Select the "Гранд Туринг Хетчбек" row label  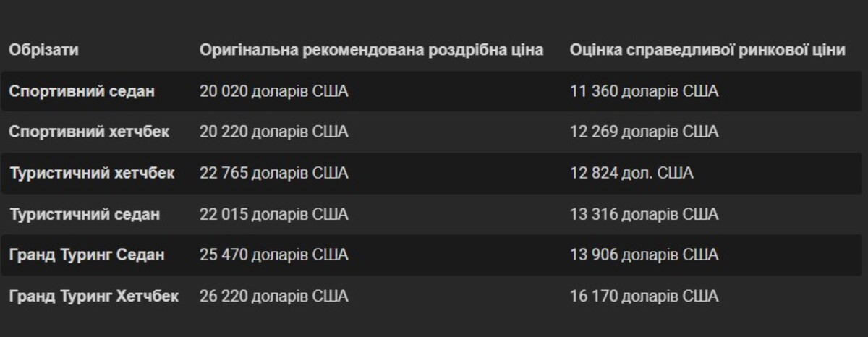tap(94, 296)
